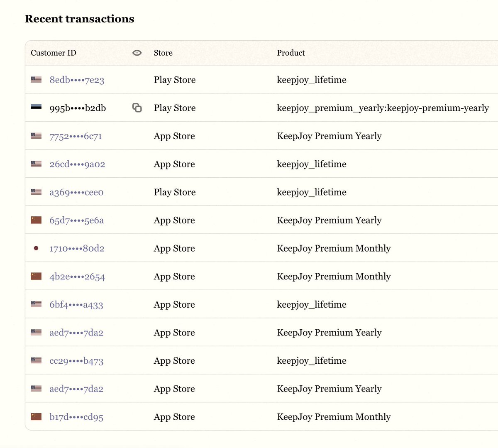The width and height of the screenshot is (498, 448).
Task: Click the Product column header
Action: pos(291,53)
